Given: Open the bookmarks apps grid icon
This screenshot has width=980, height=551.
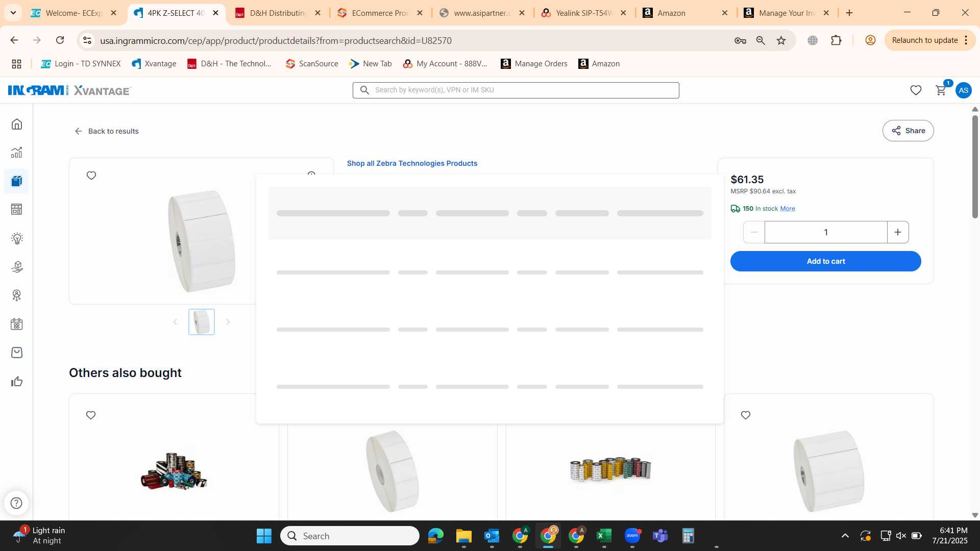Looking at the screenshot, I should [16, 64].
